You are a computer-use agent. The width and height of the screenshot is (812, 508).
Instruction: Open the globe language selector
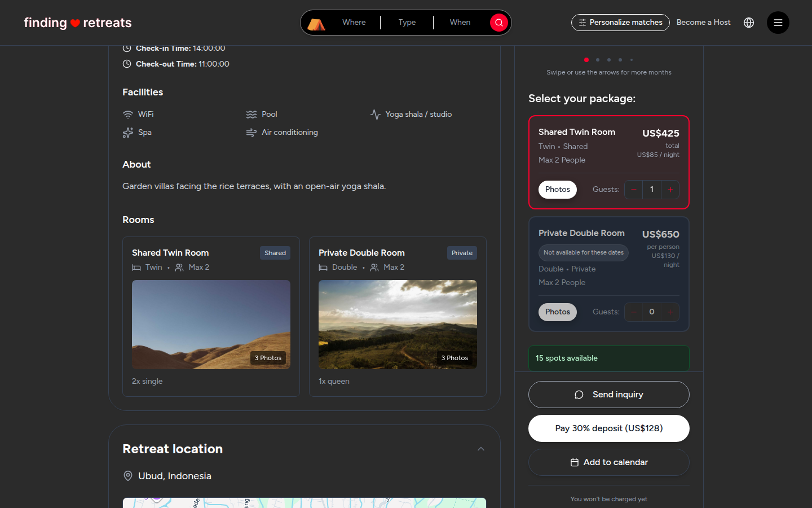pyautogui.click(x=749, y=23)
